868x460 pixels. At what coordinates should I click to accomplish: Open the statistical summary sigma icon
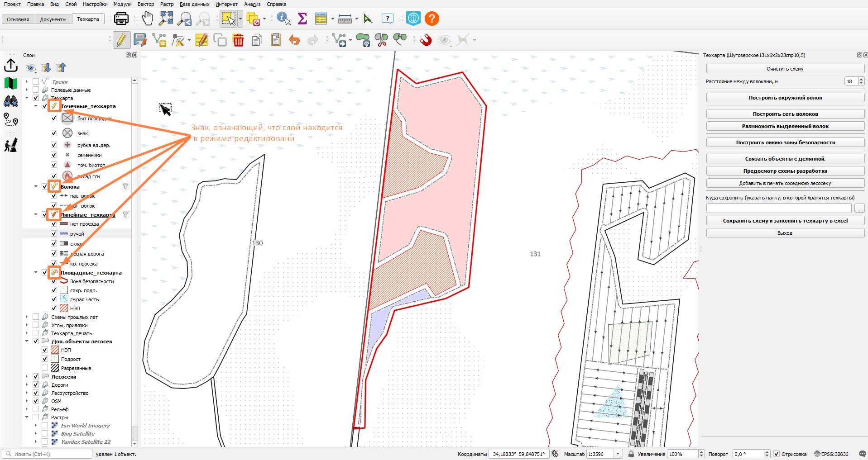click(x=302, y=19)
